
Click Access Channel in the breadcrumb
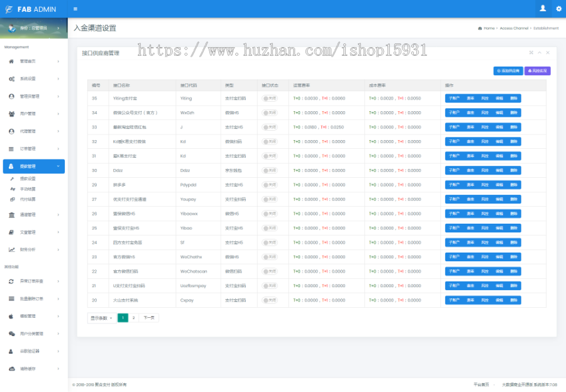coord(514,28)
